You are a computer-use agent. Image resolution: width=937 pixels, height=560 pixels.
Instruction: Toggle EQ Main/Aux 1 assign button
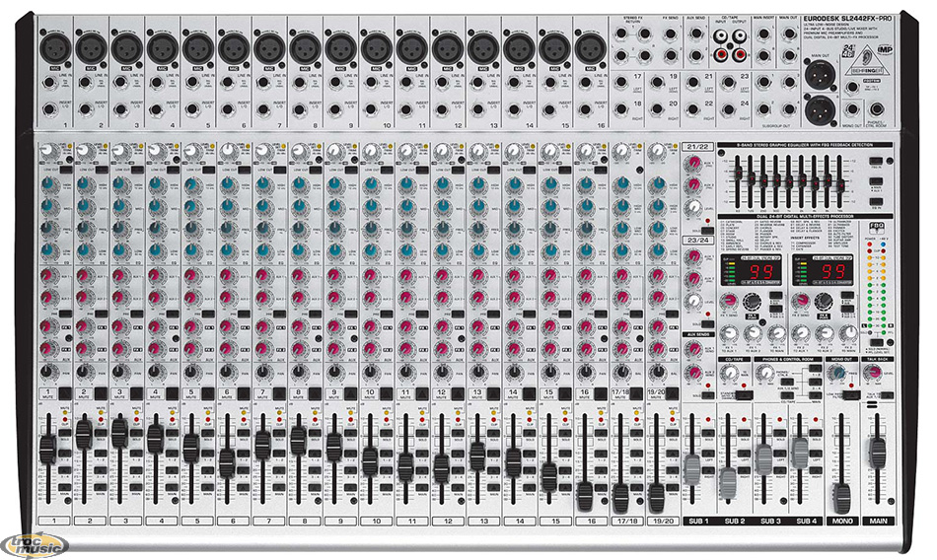(x=876, y=181)
